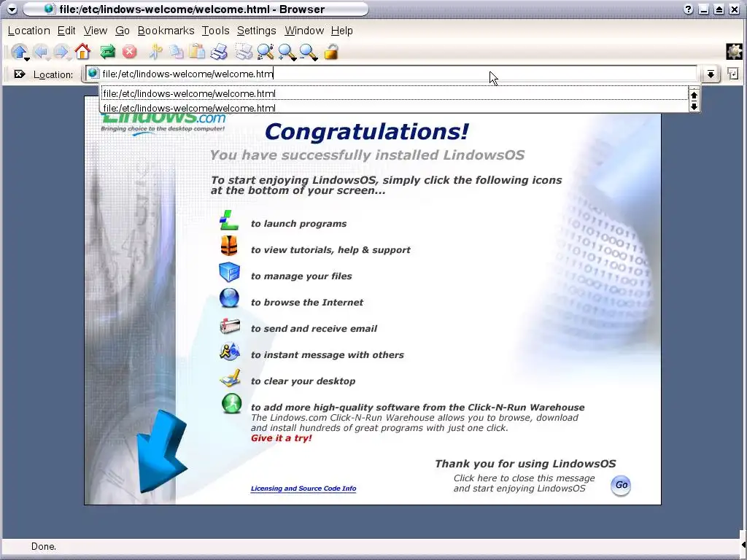Reload the page with green arrows icon
Image resolution: width=747 pixels, height=560 pixels.
pyautogui.click(x=108, y=52)
